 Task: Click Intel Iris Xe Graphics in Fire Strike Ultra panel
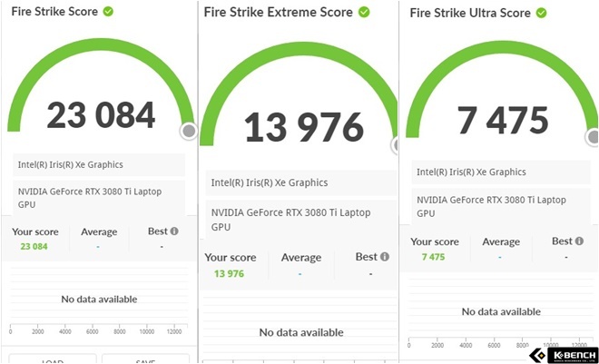pos(501,172)
